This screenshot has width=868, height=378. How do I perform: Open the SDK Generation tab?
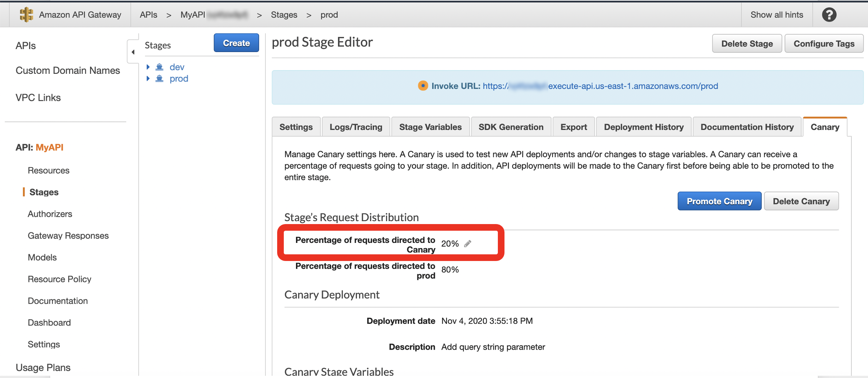tap(511, 127)
